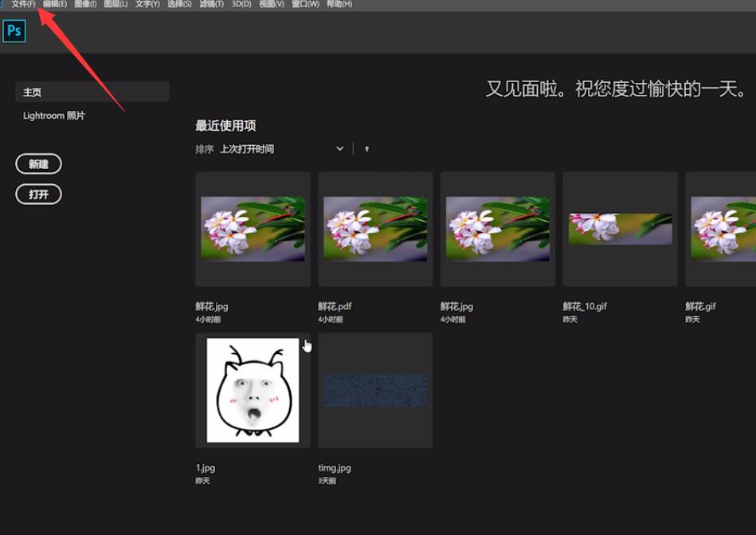Open the 图层(L) menu

point(116,4)
